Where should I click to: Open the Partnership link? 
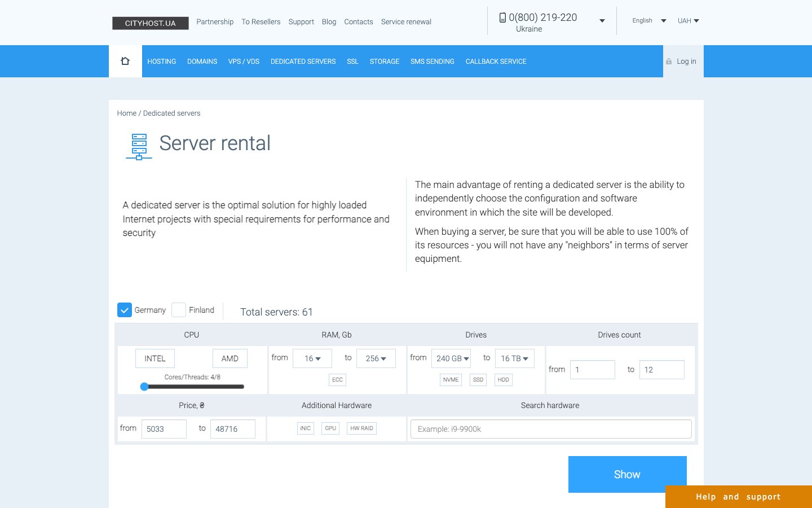[x=215, y=22]
